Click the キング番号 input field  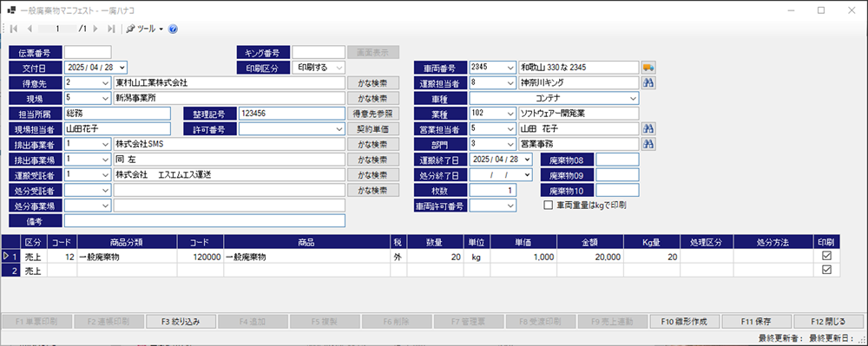(319, 53)
